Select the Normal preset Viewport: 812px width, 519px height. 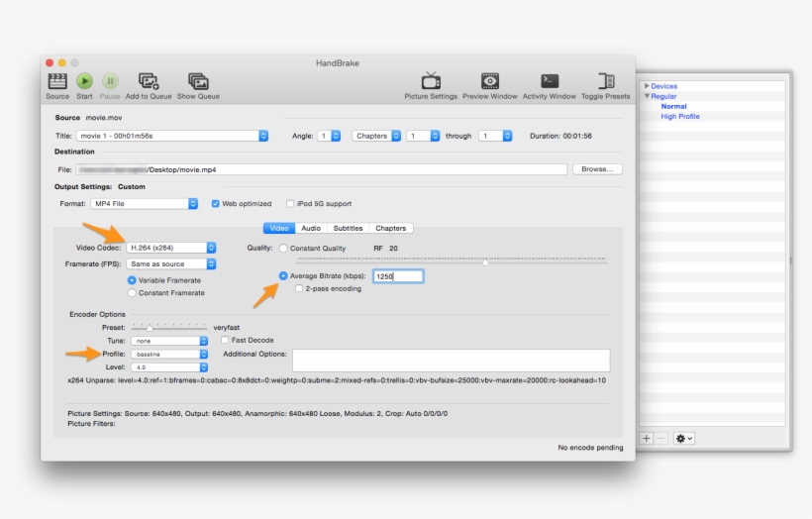coord(673,106)
